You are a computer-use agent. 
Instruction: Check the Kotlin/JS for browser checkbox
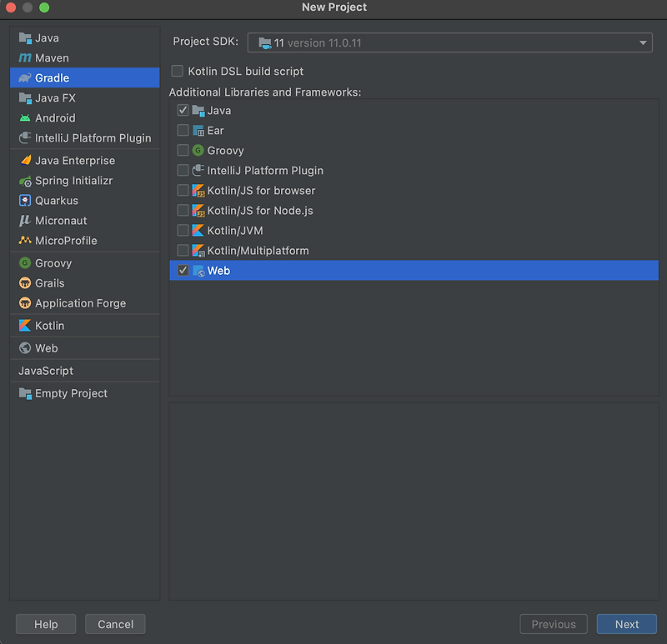[183, 190]
